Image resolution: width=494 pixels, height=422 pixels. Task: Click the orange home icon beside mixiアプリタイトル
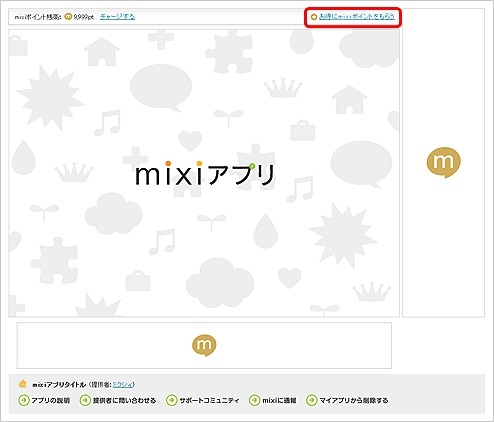click(x=22, y=384)
